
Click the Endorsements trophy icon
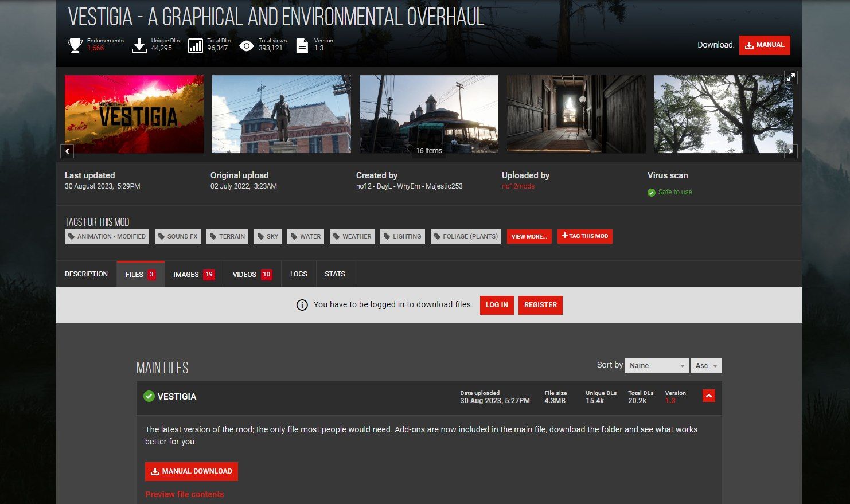coord(75,46)
